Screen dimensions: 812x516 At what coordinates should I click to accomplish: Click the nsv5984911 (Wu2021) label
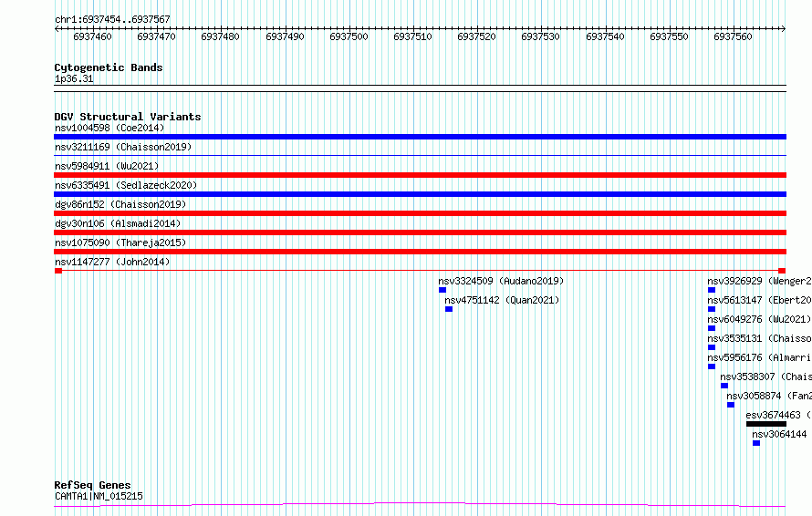coord(107,166)
